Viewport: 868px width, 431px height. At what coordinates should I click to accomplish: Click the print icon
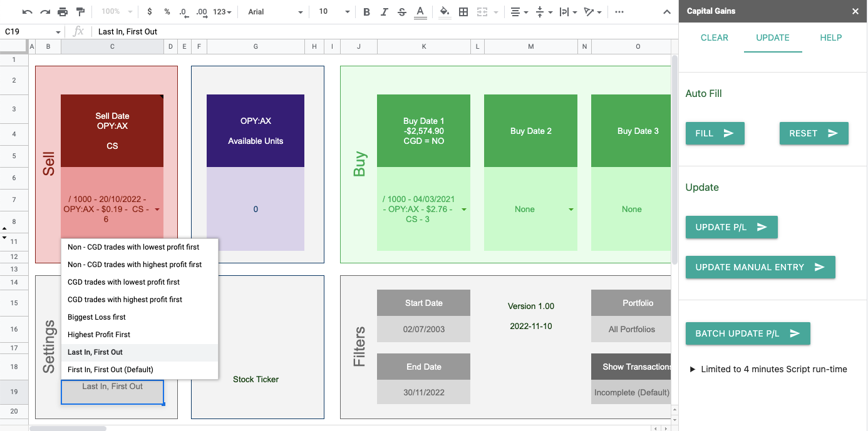pos(63,12)
